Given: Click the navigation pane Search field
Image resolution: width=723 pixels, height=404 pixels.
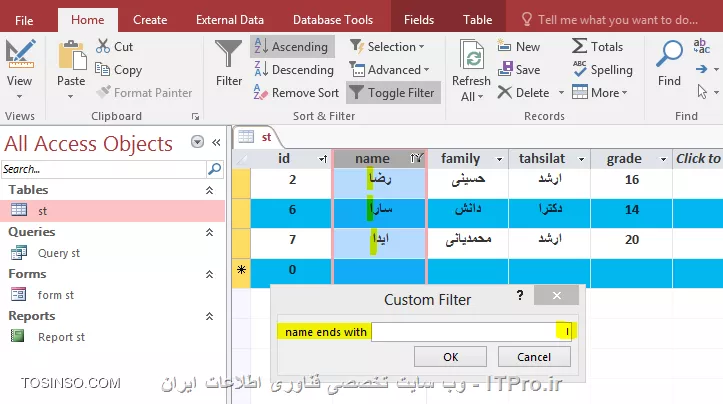Looking at the screenshot, I should click(x=104, y=169).
